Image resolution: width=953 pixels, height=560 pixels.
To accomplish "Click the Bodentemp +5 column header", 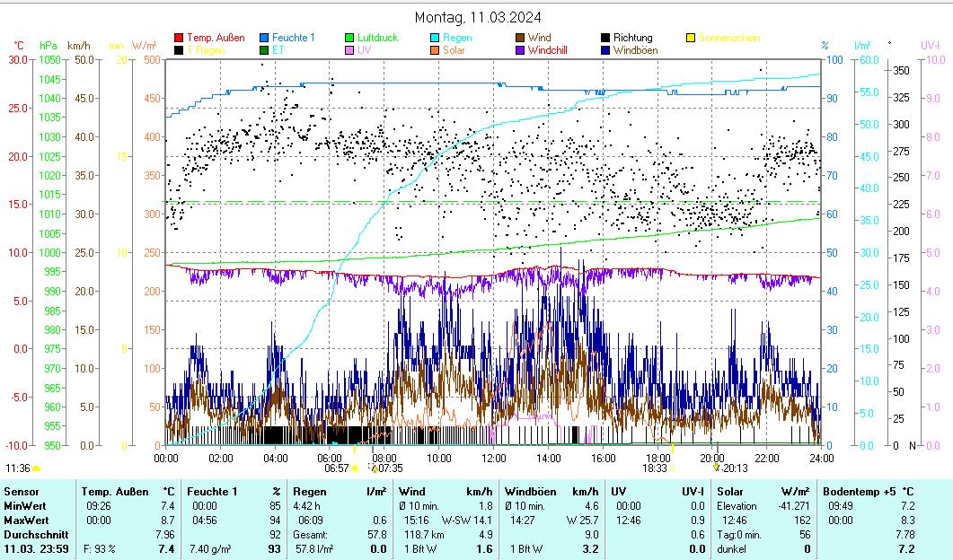I will tap(861, 492).
